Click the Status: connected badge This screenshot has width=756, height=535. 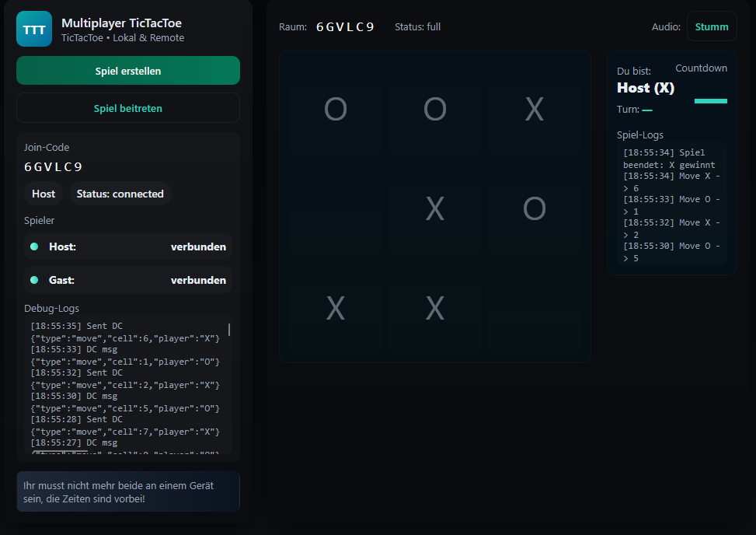120,194
